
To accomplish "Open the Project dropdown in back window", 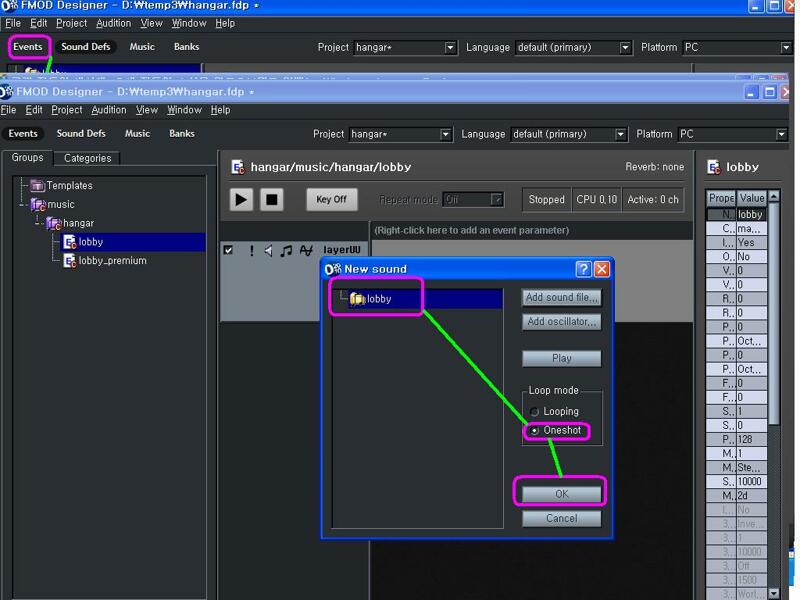I will tap(450, 47).
